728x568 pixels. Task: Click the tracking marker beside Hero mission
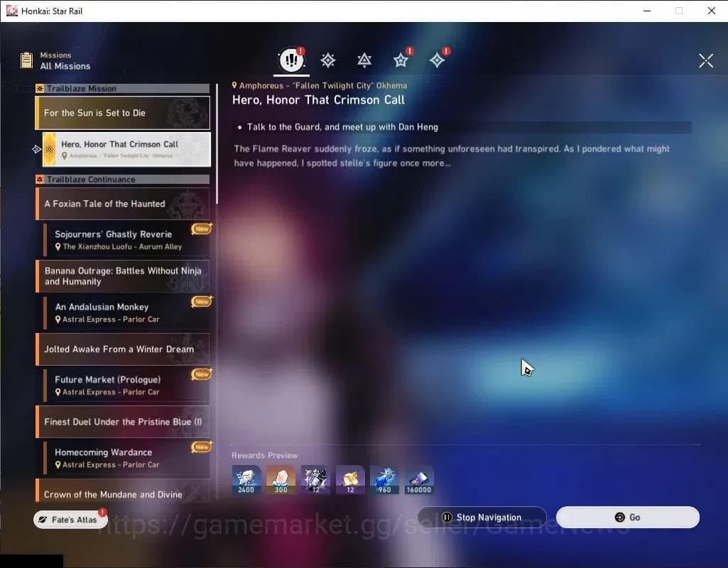coord(36,149)
